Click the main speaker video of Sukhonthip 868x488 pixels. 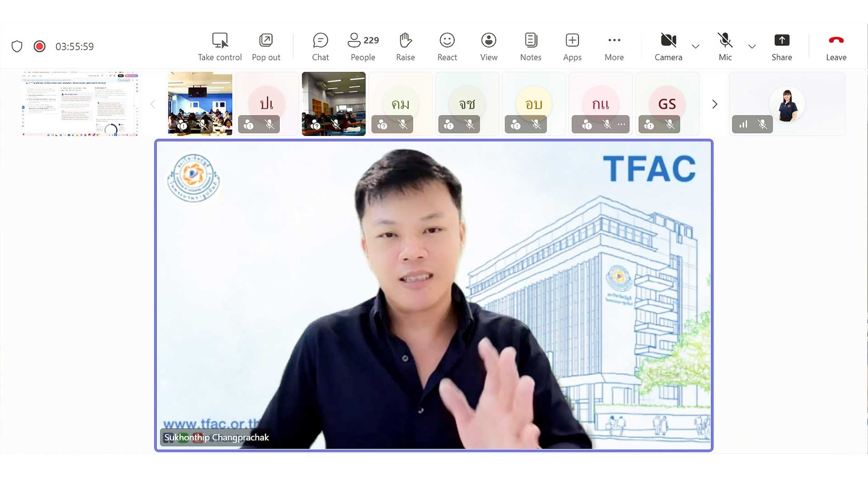(x=434, y=296)
